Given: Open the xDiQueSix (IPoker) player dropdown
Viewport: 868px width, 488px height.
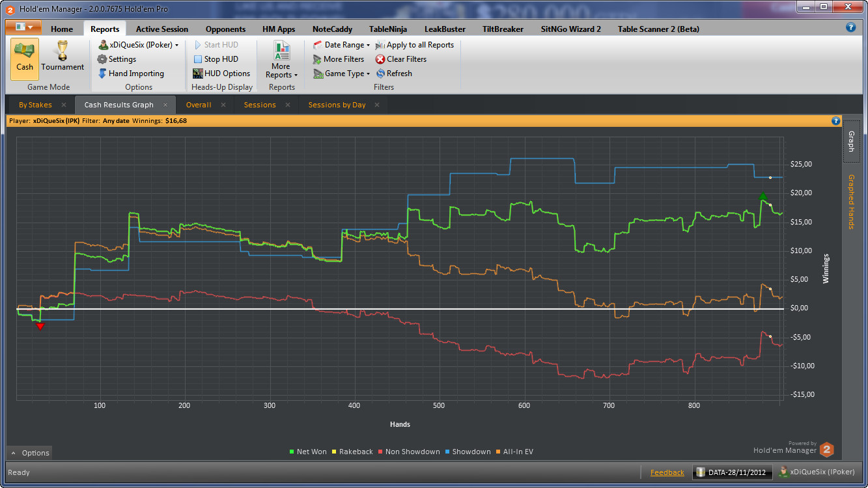Looking at the screenshot, I should point(138,45).
